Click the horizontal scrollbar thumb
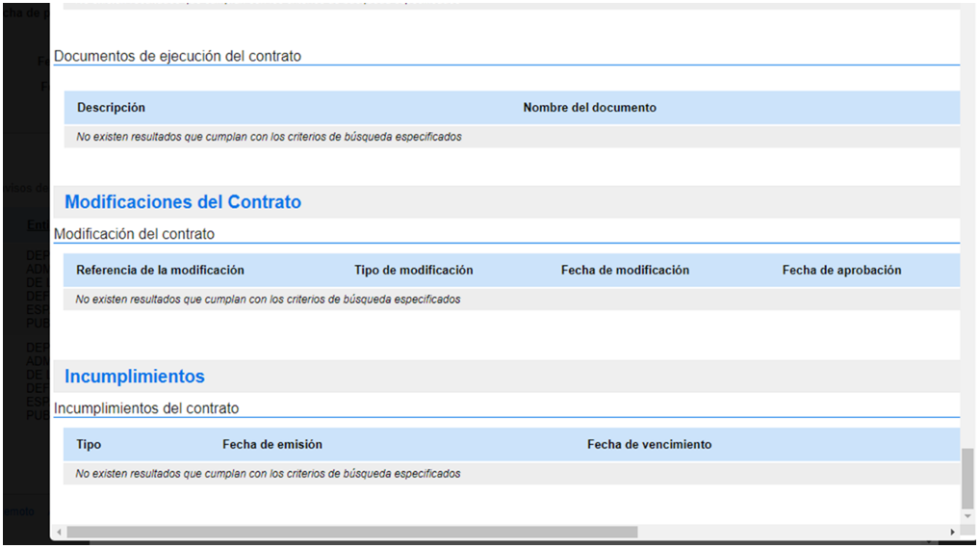980x549 pixels. pos(351,532)
